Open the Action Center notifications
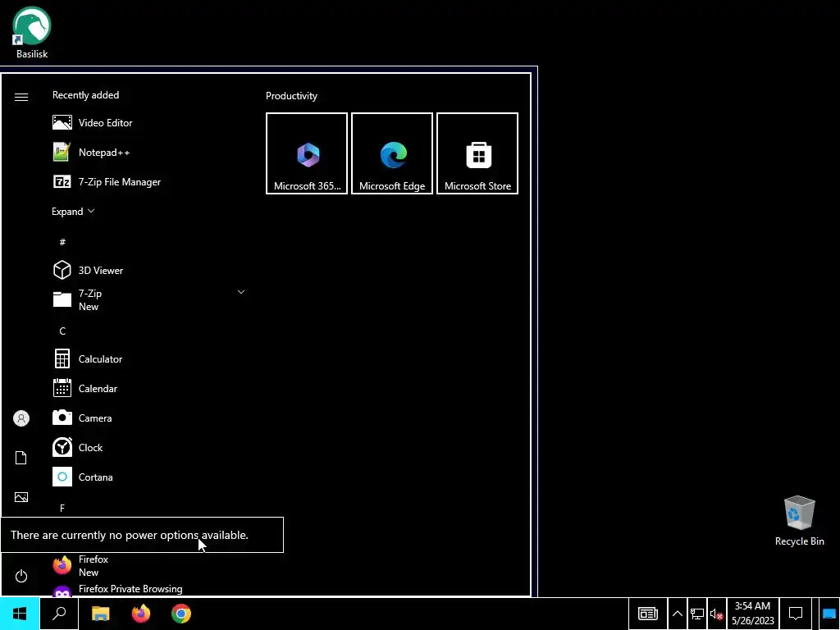 pyautogui.click(x=796, y=614)
